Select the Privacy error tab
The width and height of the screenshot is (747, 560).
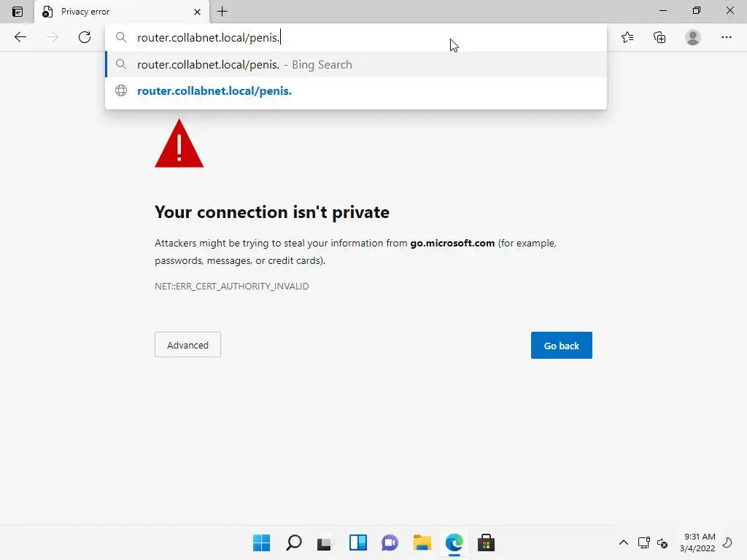point(109,12)
